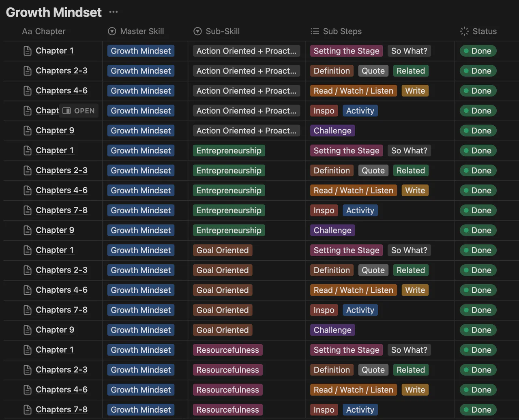Open Chapters 7-8 in the Resourcefulness group

(x=62, y=409)
